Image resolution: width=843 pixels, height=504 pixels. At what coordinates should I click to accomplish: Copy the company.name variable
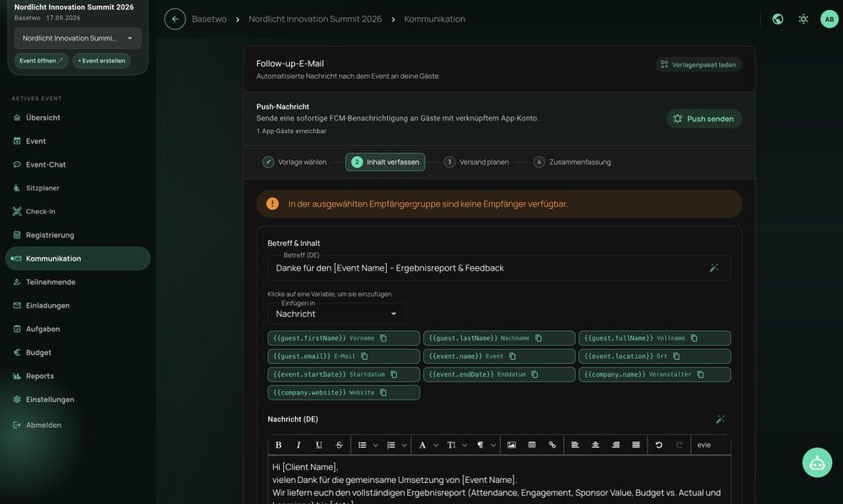point(701,374)
